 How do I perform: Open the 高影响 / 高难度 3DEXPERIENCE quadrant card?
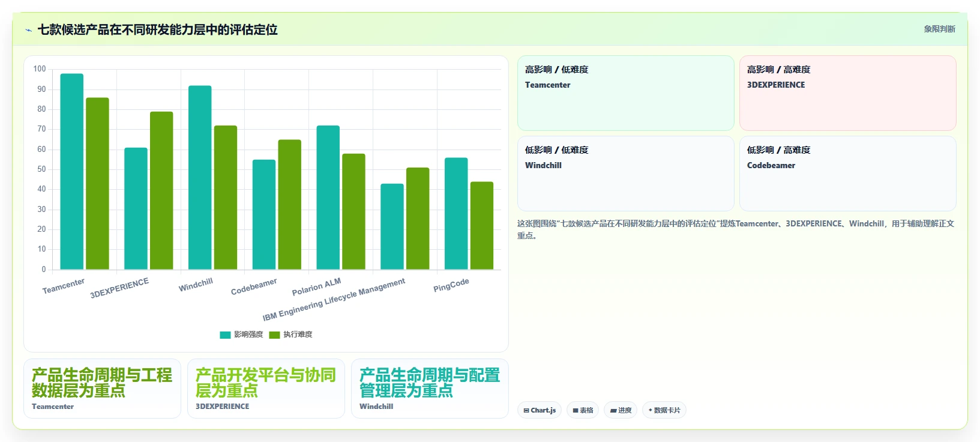click(x=847, y=93)
